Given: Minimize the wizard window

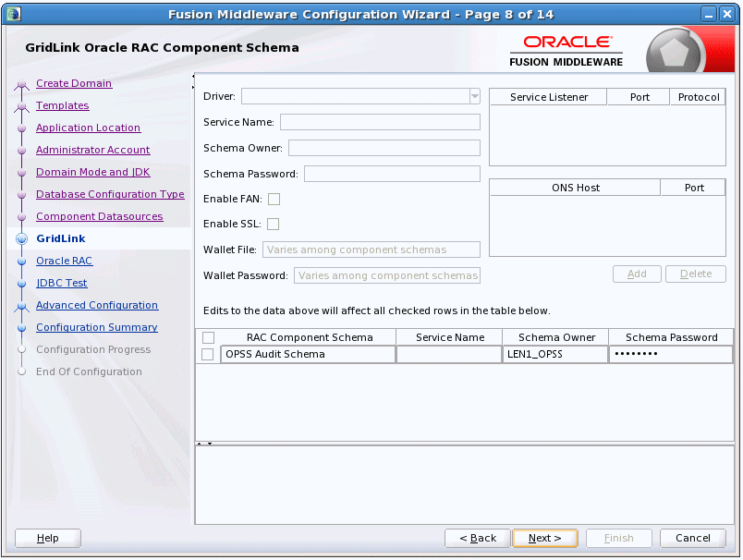Looking at the screenshot, I should coord(709,14).
